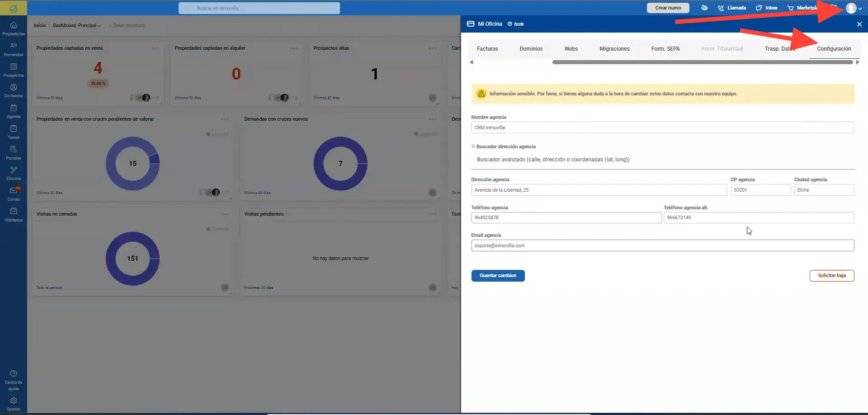This screenshot has width=868, height=415.
Task: Open the Demandas sidebar icon
Action: (14, 49)
